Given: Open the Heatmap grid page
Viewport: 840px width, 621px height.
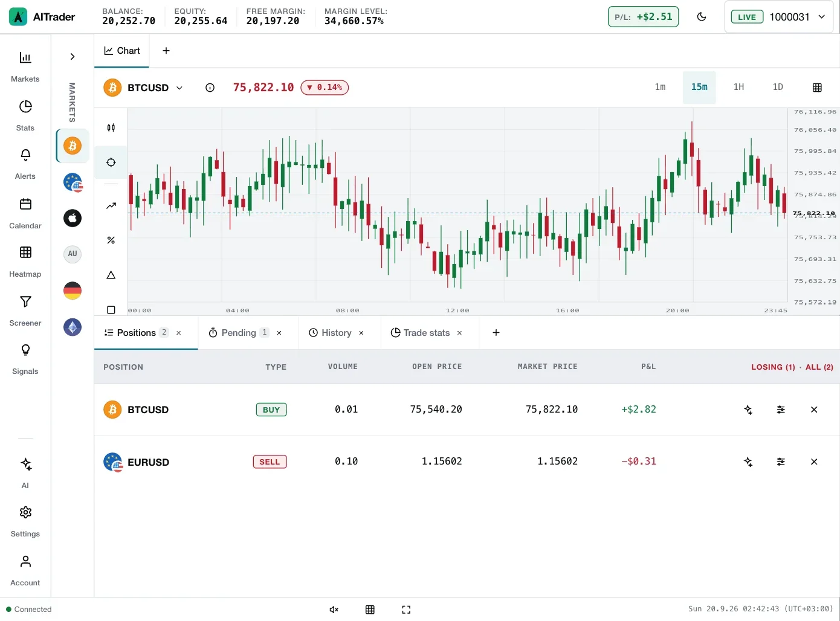Looking at the screenshot, I should pos(25,262).
